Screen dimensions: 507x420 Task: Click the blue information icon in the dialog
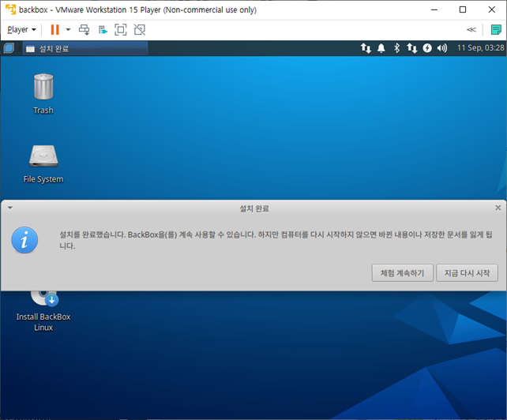(x=24, y=240)
